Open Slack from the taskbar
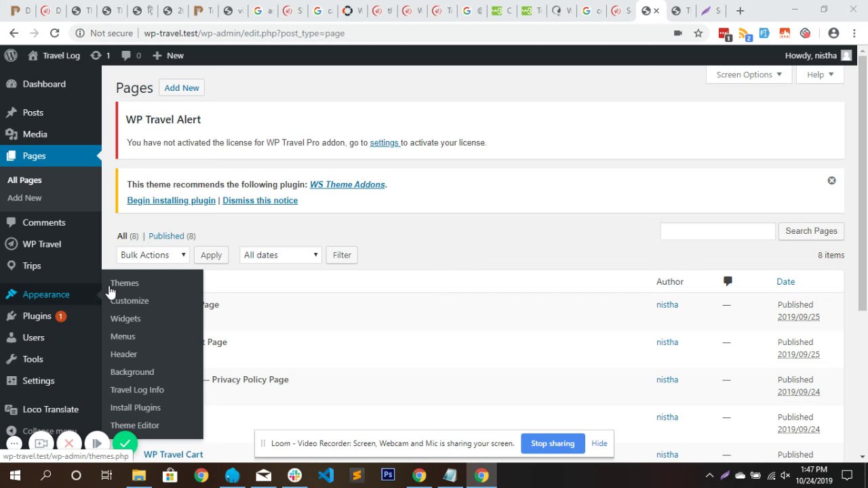868x488 pixels. point(294,475)
